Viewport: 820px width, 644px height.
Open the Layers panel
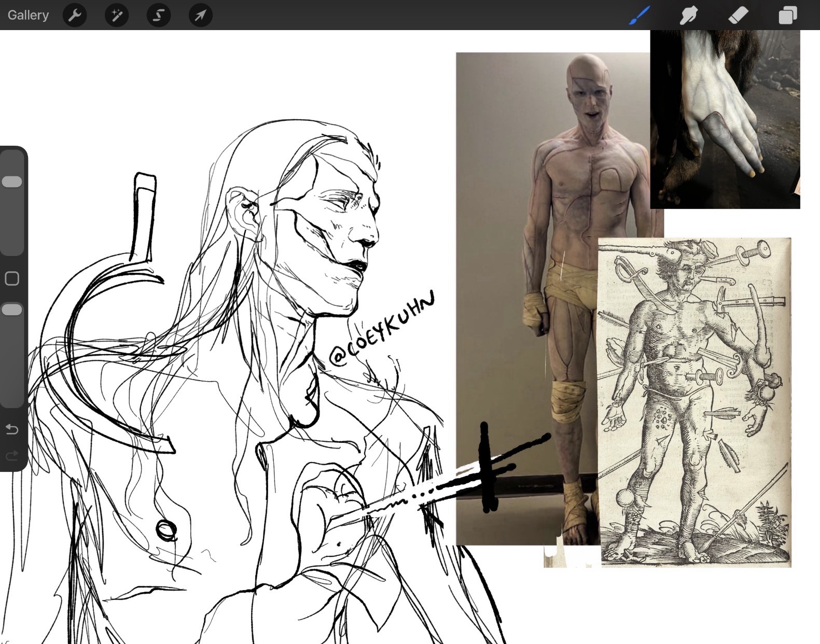coord(787,16)
